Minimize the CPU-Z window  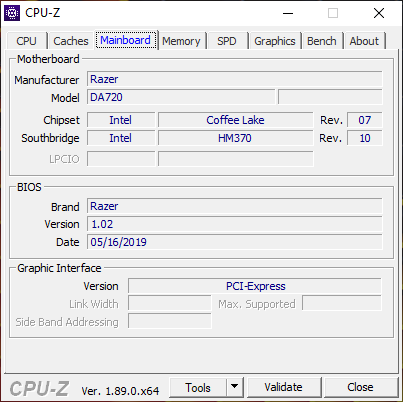coord(288,13)
